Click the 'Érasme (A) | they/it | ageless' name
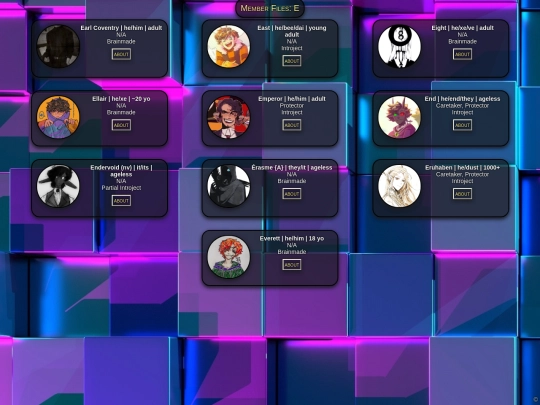The image size is (540, 405). tap(292, 168)
